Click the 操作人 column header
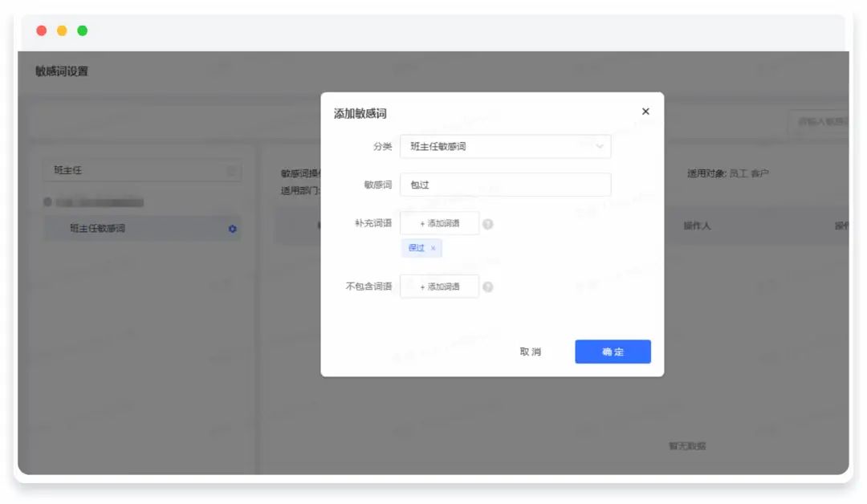Viewport: 867px width, 504px height. [x=697, y=226]
